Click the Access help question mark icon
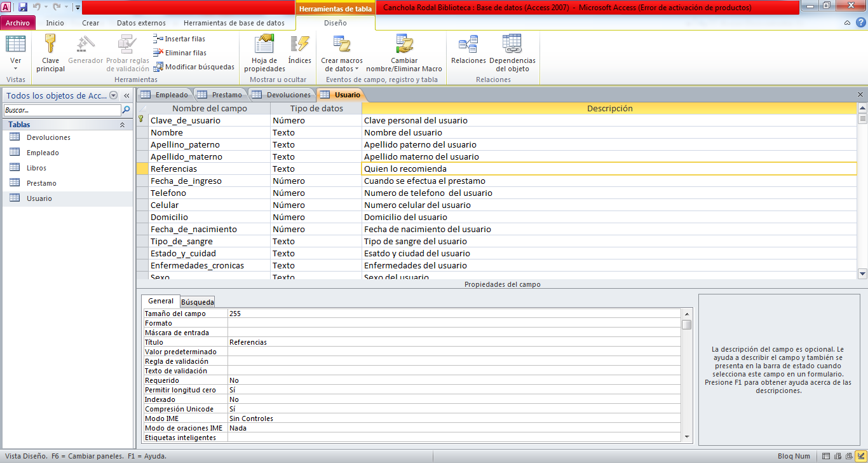Image resolution: width=868 pixels, height=463 pixels. click(x=860, y=23)
